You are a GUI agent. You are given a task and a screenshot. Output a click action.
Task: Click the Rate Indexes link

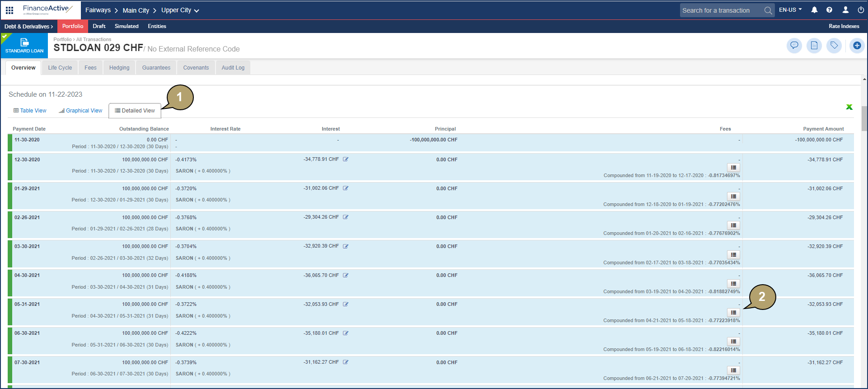pyautogui.click(x=844, y=26)
